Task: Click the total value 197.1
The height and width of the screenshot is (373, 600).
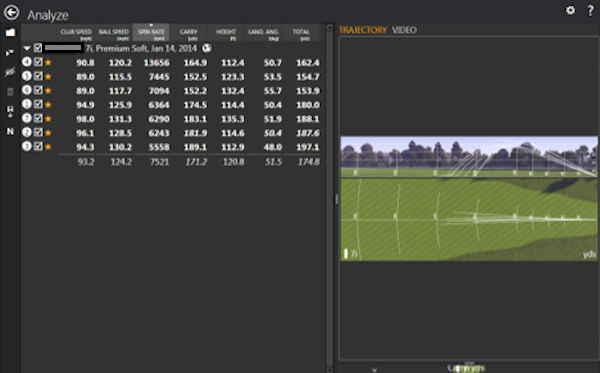Action: coord(308,147)
